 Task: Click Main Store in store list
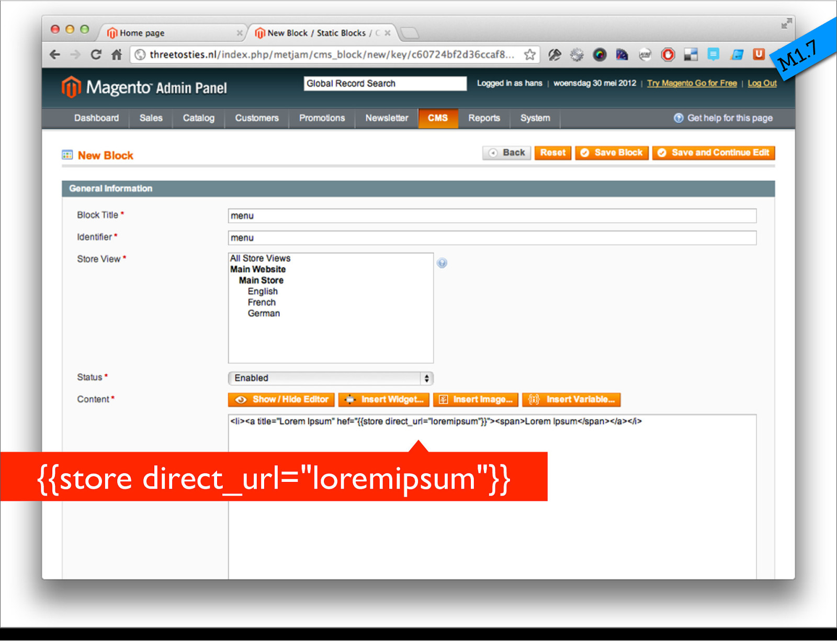tap(261, 280)
